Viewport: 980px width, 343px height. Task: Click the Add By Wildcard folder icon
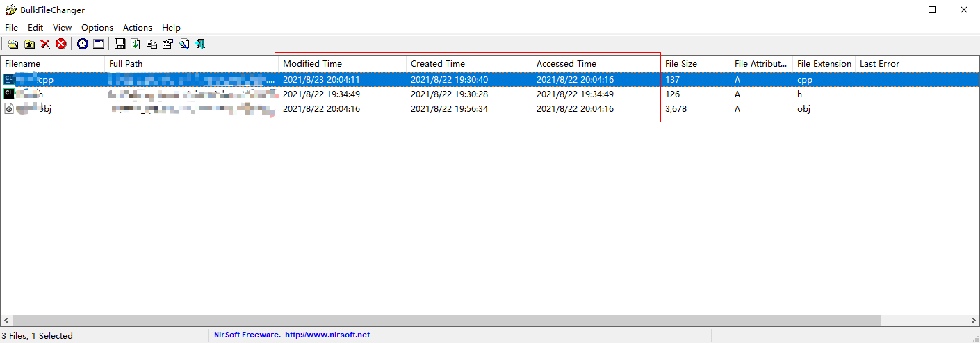tap(29, 44)
